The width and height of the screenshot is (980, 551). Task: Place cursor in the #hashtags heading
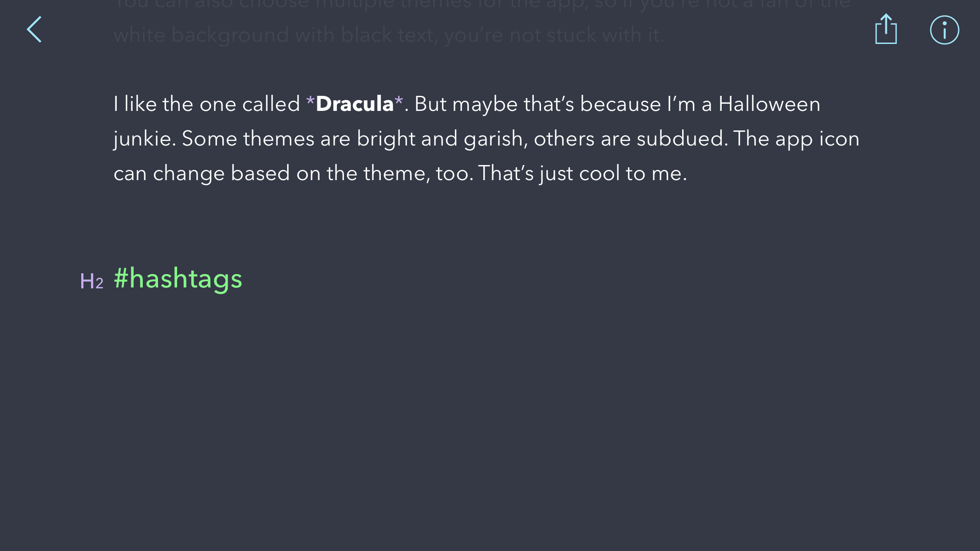178,279
